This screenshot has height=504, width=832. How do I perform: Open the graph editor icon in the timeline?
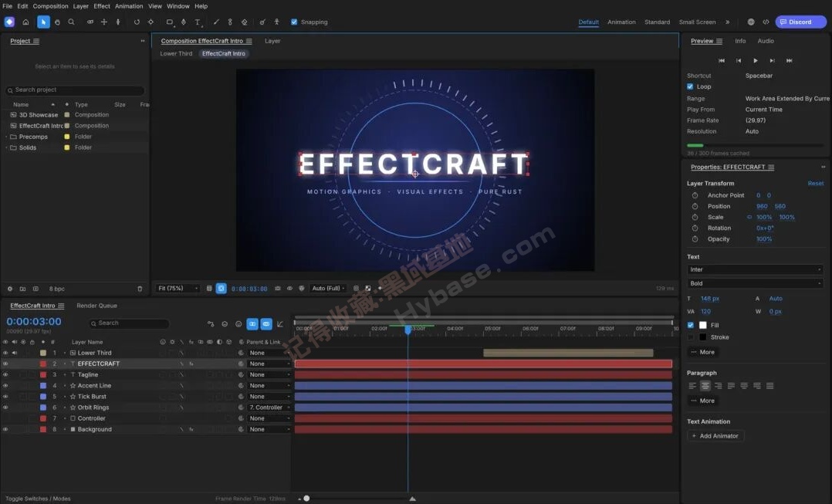pos(280,323)
